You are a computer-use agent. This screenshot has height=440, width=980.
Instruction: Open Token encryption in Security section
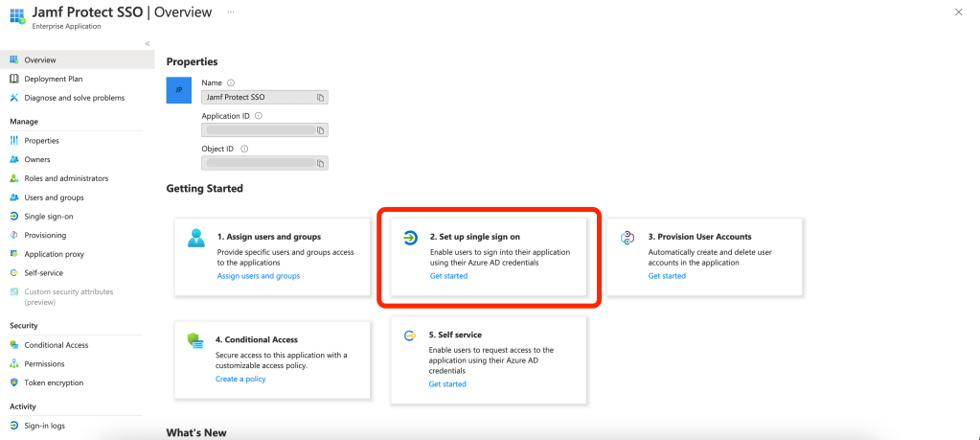click(54, 382)
